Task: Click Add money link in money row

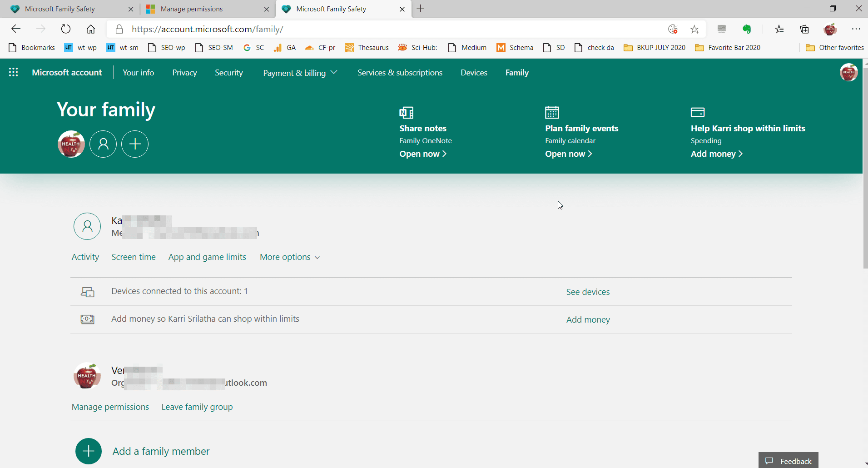Action: tap(588, 319)
